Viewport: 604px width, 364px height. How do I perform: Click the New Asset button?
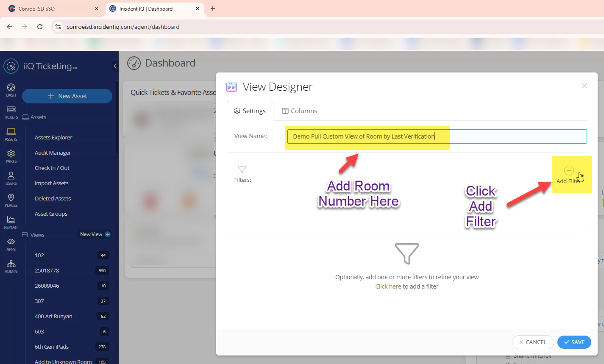click(x=67, y=96)
